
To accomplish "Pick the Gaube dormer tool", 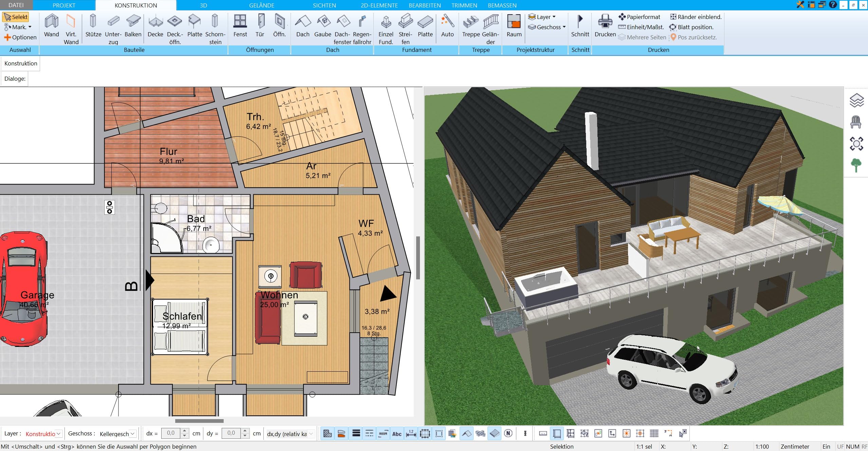I will (323, 26).
